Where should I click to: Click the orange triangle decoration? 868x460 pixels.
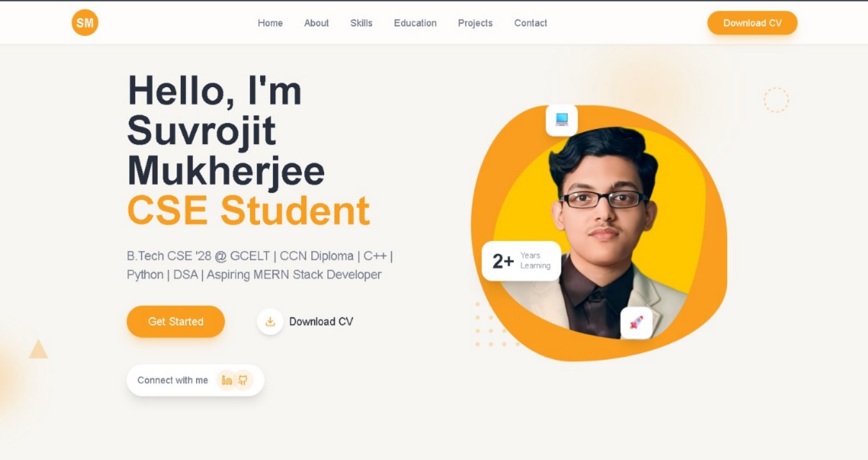pyautogui.click(x=38, y=349)
